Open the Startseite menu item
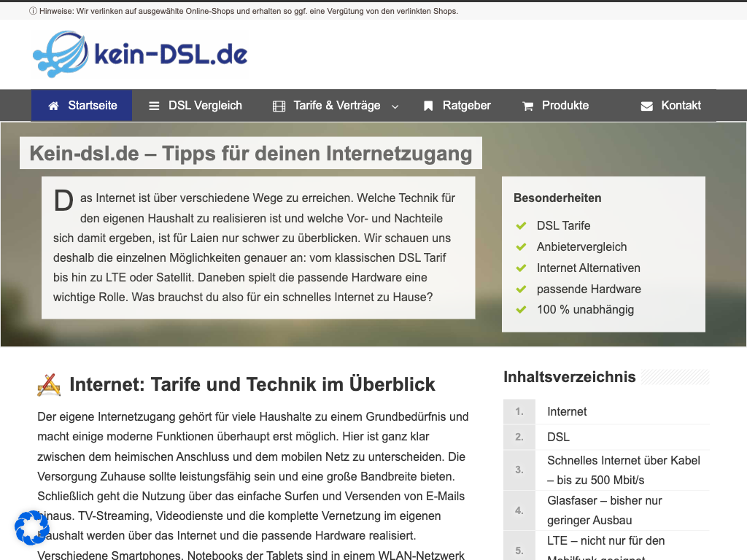 pos(93,106)
